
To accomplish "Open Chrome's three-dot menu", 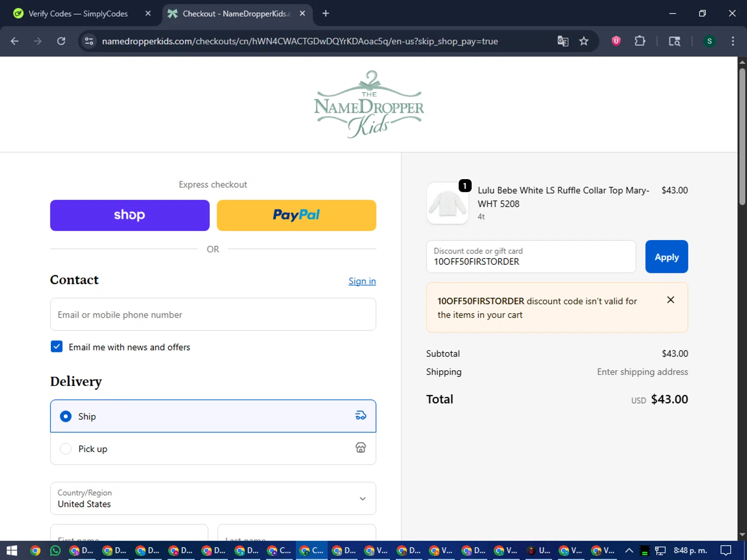I will (x=733, y=41).
